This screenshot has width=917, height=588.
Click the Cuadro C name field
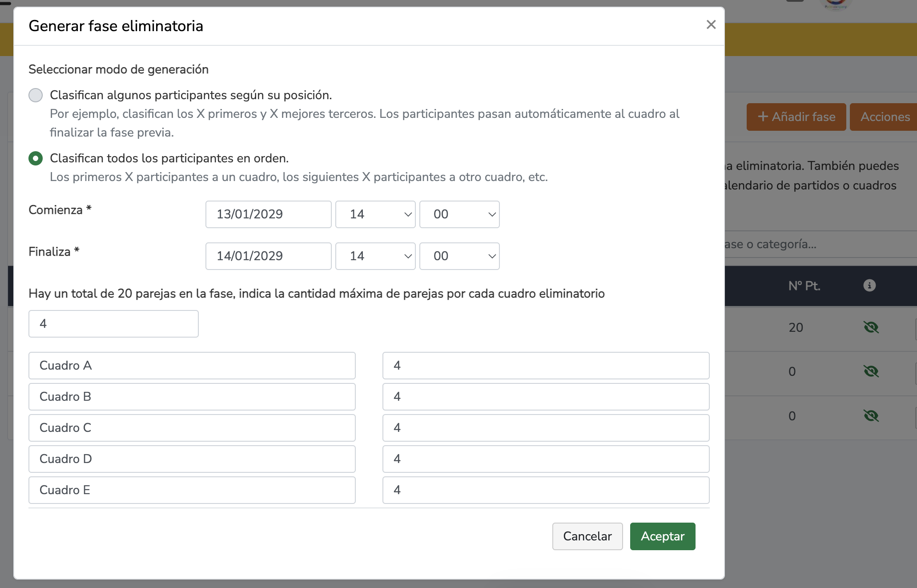click(x=192, y=428)
